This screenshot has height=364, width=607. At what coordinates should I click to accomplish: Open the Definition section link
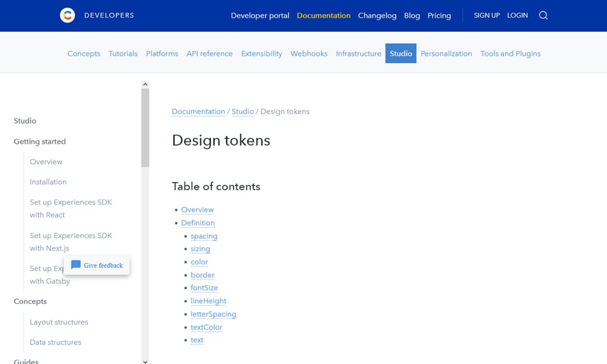tap(198, 223)
